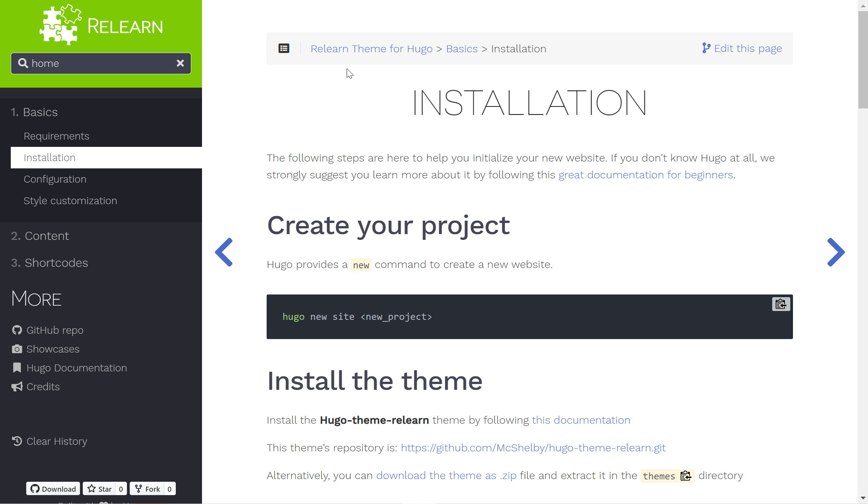
Task: Click the table of contents menu icon
Action: coord(284,48)
